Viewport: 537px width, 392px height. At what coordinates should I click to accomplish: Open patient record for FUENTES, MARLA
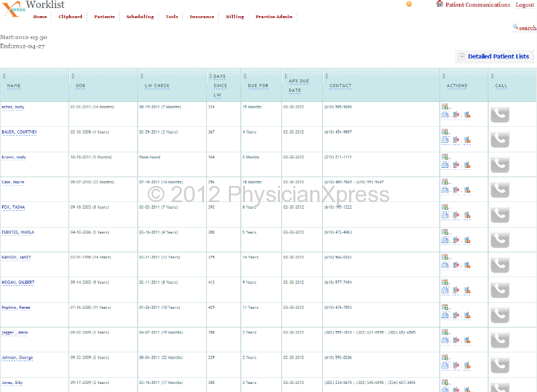pos(17,232)
